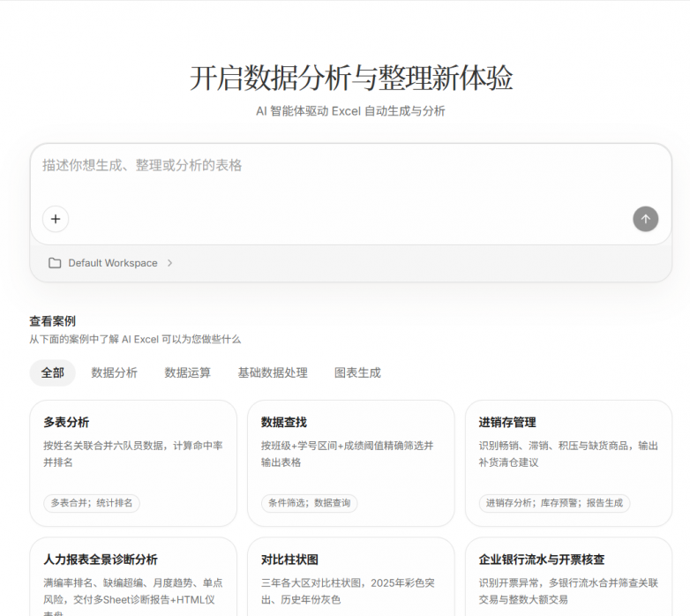Switch to the 数据分析 tab
This screenshot has width=690, height=616.
[x=115, y=373]
